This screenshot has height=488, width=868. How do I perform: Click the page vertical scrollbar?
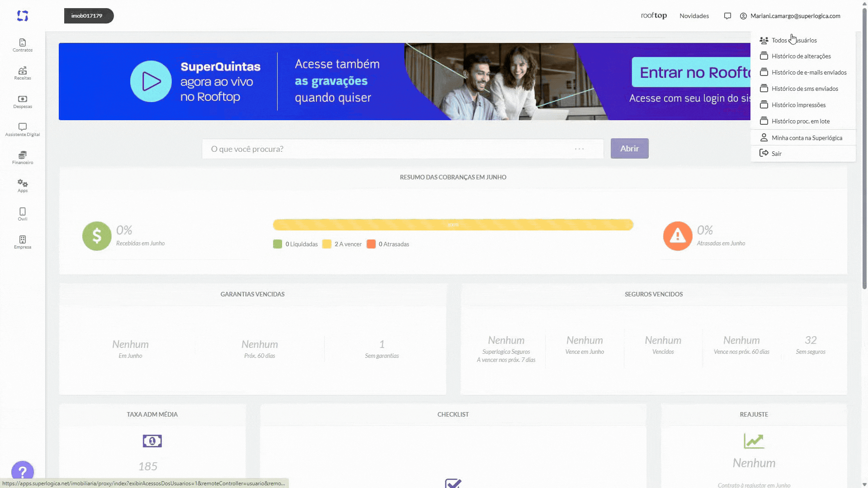pos(864,149)
